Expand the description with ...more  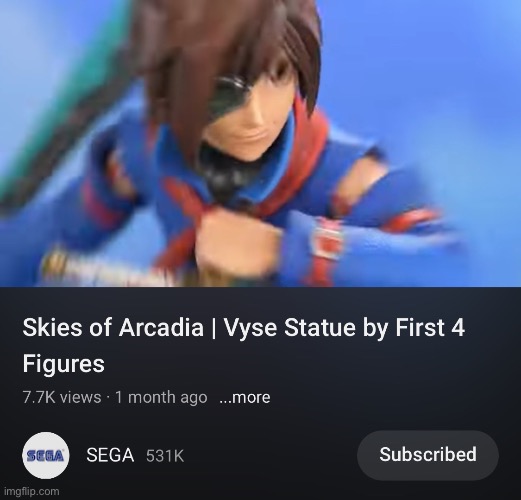(245, 397)
